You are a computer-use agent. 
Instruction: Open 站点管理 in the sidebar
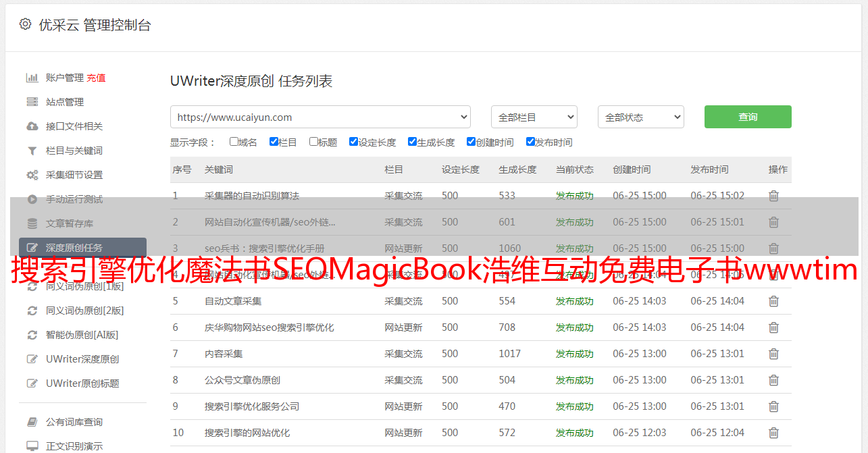65,102
